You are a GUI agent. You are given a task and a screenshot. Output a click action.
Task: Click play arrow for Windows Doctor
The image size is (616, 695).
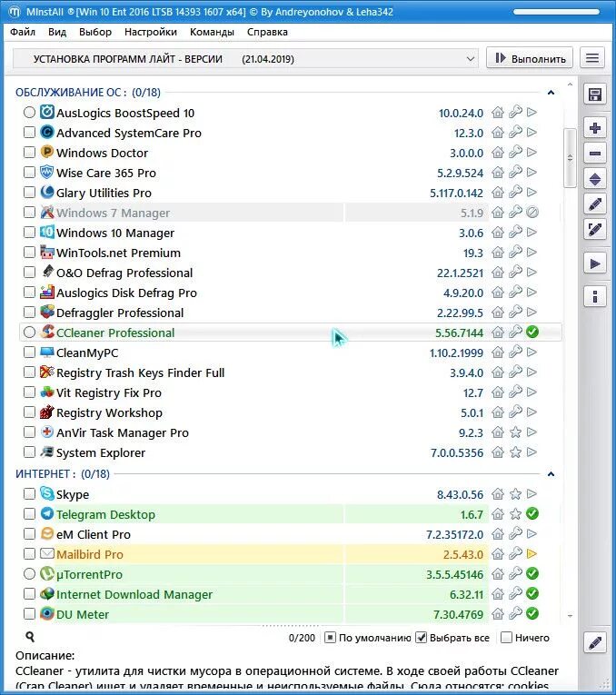click(x=532, y=153)
